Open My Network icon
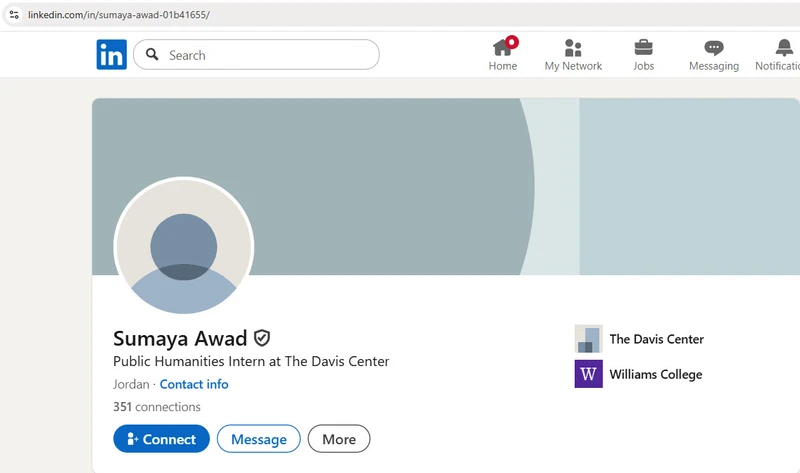 coord(573,47)
